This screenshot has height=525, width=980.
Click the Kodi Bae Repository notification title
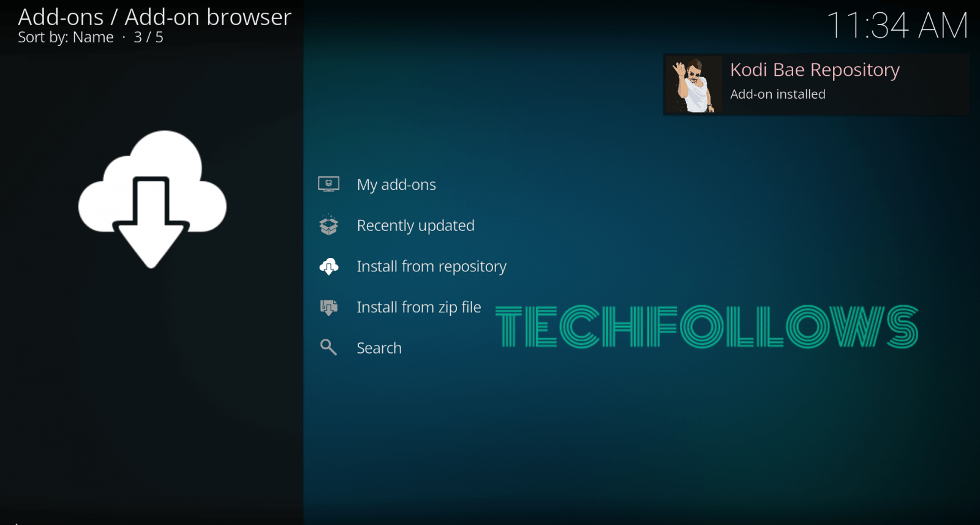(x=815, y=70)
